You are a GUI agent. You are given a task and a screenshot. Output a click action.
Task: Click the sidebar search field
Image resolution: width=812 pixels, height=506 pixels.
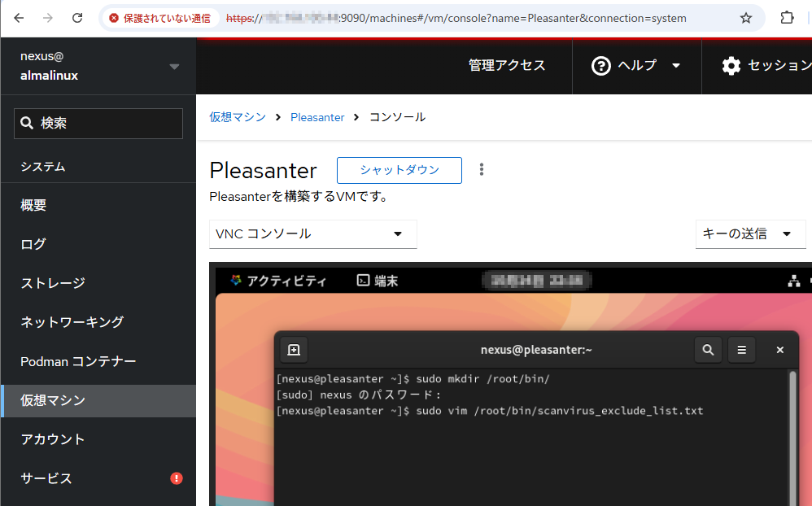pyautogui.click(x=98, y=124)
